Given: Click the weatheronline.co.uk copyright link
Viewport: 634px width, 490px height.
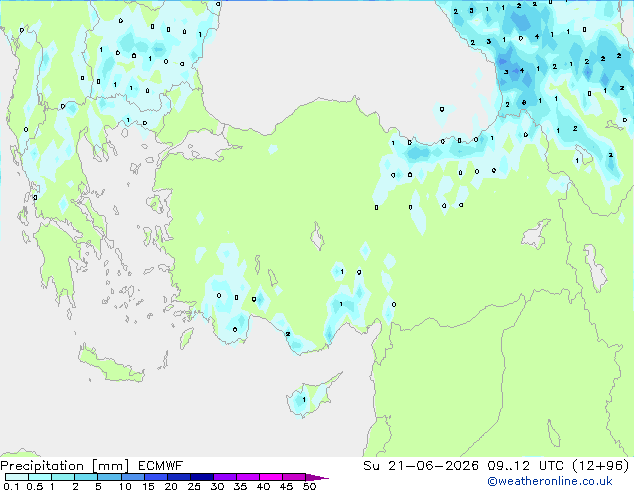Looking at the screenshot, I should [550, 481].
